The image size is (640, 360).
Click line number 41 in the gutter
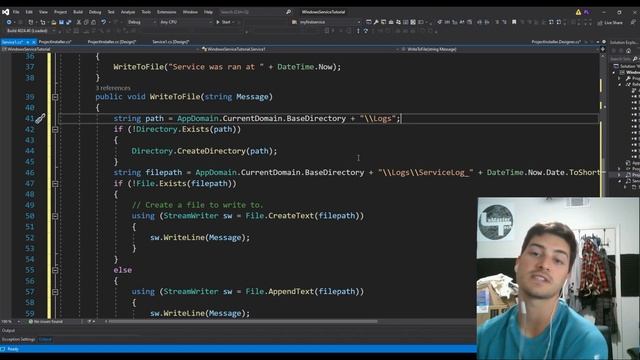pyautogui.click(x=30, y=119)
